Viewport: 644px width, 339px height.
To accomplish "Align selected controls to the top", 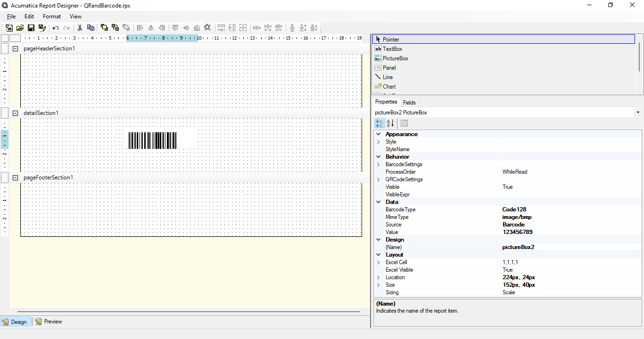I will tap(175, 28).
